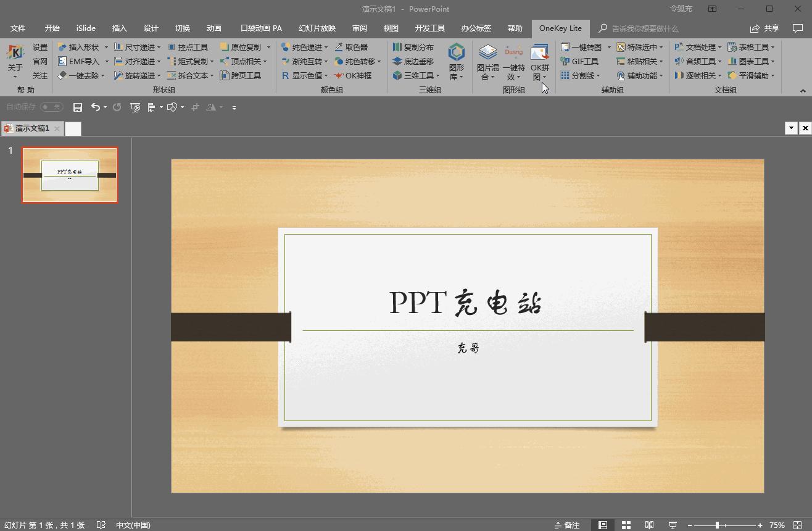Viewport: 812px width, 531px height.
Task: Click the 一键转图 convert-to-image tool
Action: tap(581, 47)
